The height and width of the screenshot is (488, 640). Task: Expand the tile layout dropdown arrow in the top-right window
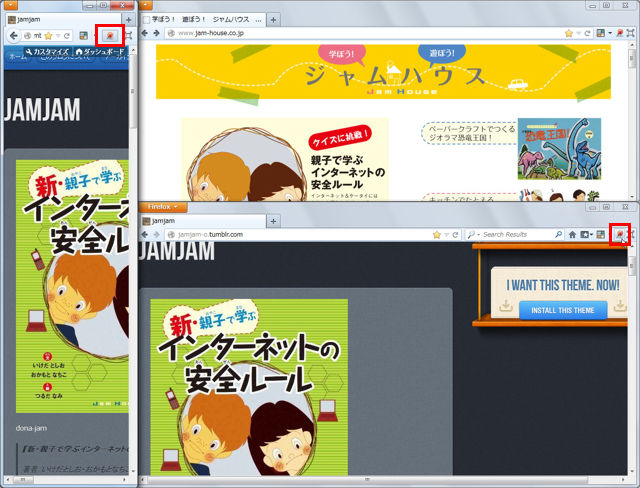(610, 33)
